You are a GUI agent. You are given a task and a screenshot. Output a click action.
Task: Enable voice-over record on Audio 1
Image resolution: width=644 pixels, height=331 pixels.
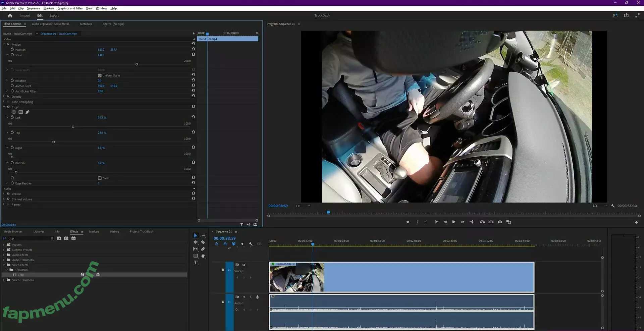(257, 297)
